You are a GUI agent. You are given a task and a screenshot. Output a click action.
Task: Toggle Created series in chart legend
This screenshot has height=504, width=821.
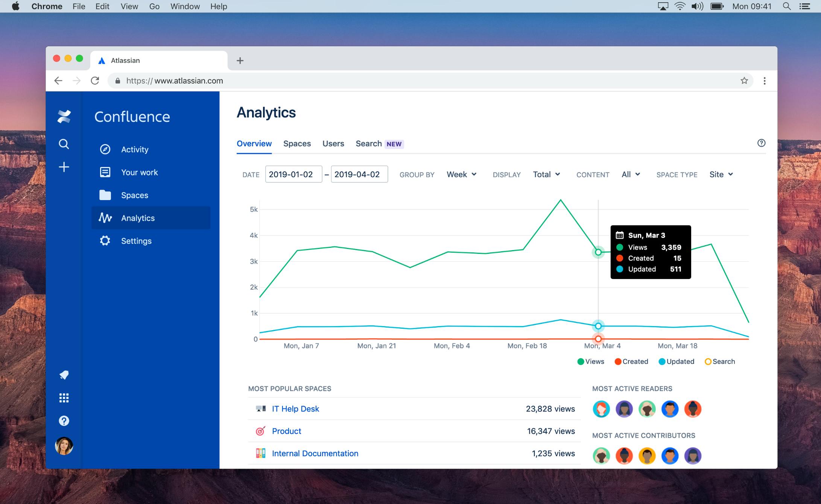(631, 361)
